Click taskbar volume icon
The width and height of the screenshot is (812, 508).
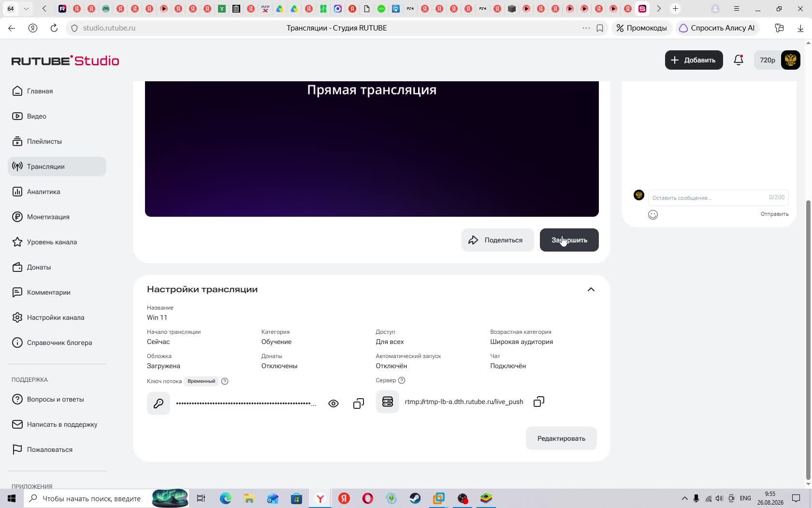point(719,498)
